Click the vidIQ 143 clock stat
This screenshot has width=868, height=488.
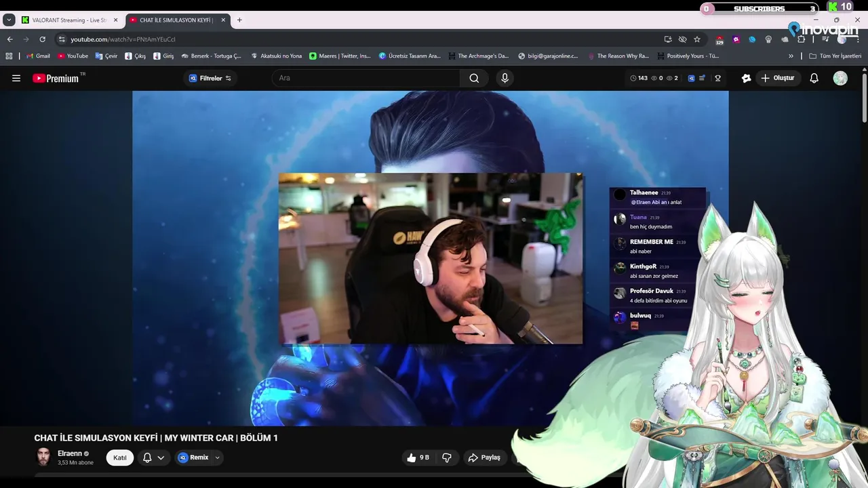coord(639,78)
